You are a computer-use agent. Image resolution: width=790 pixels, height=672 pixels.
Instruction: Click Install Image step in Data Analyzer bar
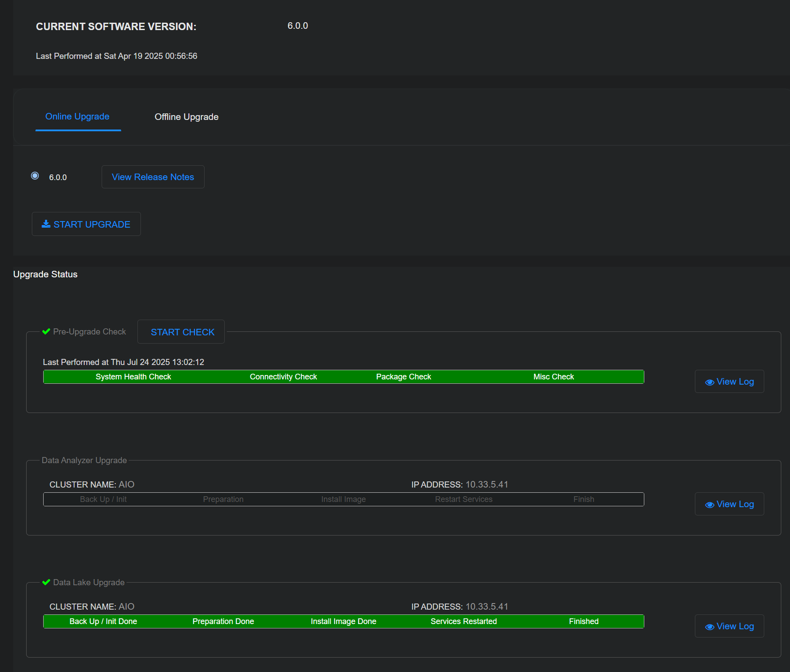tap(343, 499)
